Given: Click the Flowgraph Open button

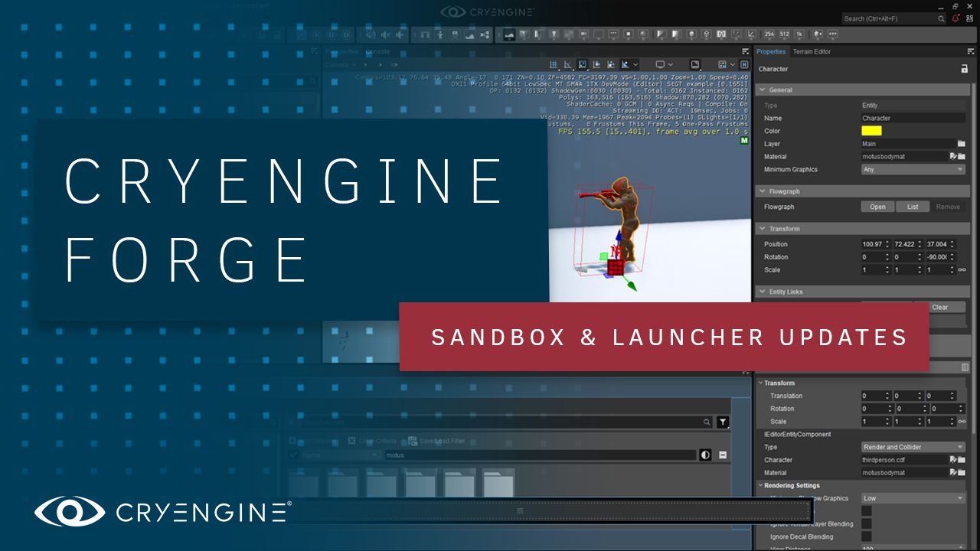Looking at the screenshot, I should coord(877,207).
